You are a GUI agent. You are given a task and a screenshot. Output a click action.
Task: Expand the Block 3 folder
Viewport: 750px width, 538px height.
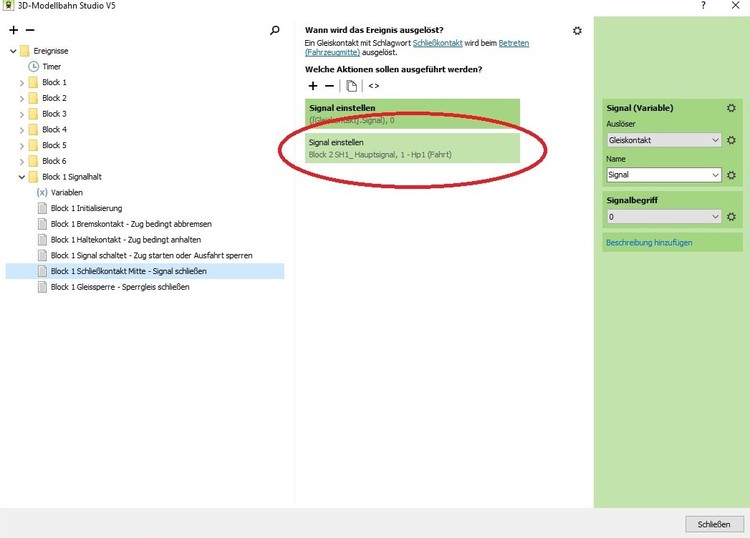(x=22, y=114)
